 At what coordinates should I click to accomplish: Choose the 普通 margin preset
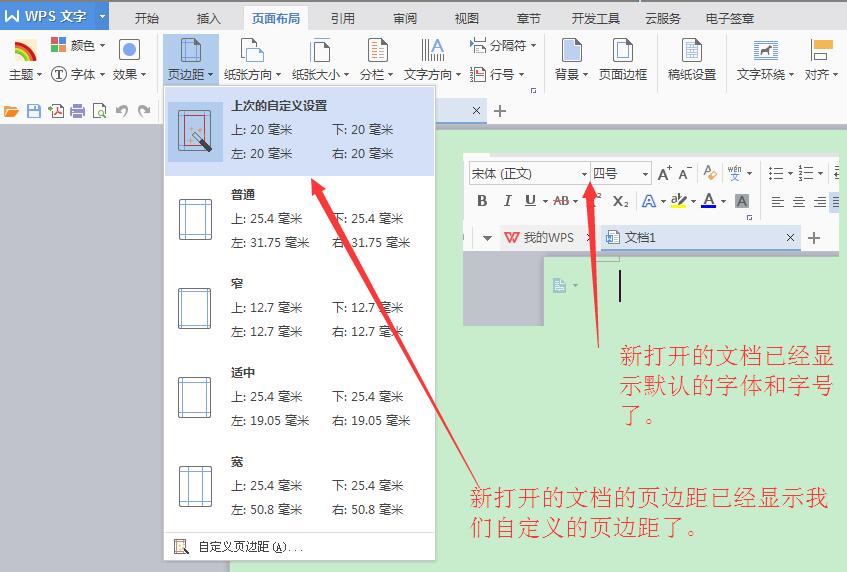coord(299,219)
